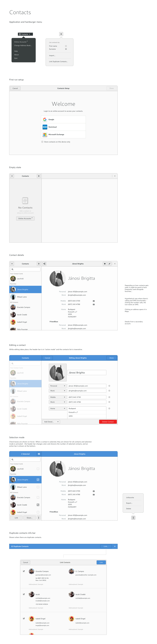Click the Nextcloud logo in Welcome setup

point(45,127)
